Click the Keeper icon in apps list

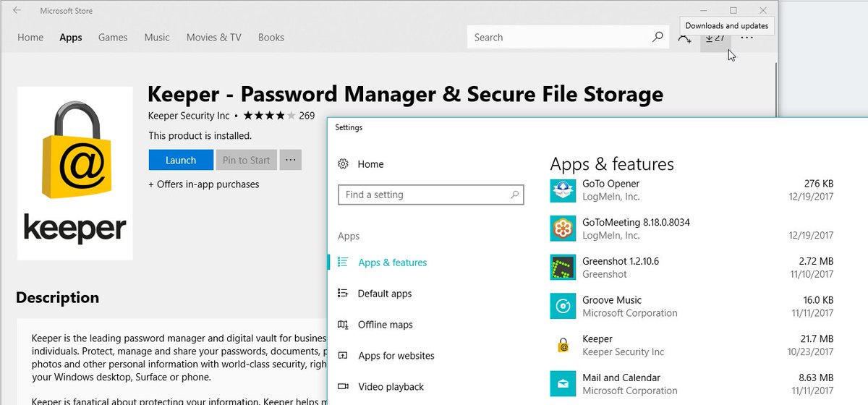click(562, 346)
